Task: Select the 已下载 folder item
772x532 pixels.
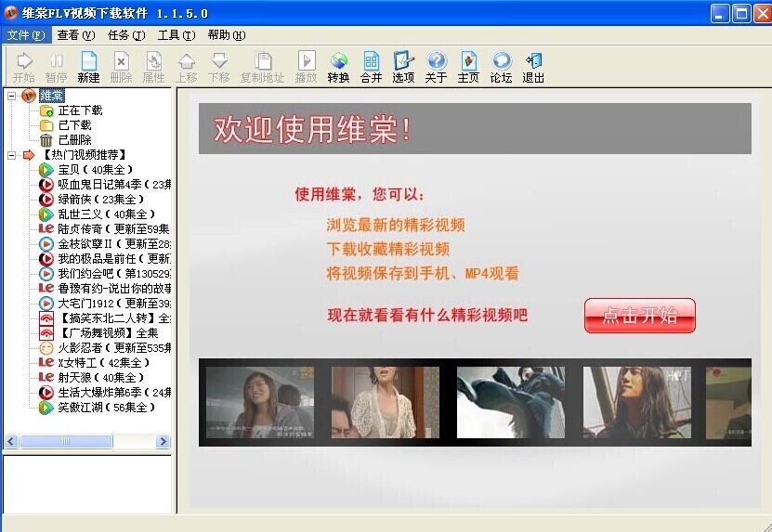Action: click(x=74, y=125)
